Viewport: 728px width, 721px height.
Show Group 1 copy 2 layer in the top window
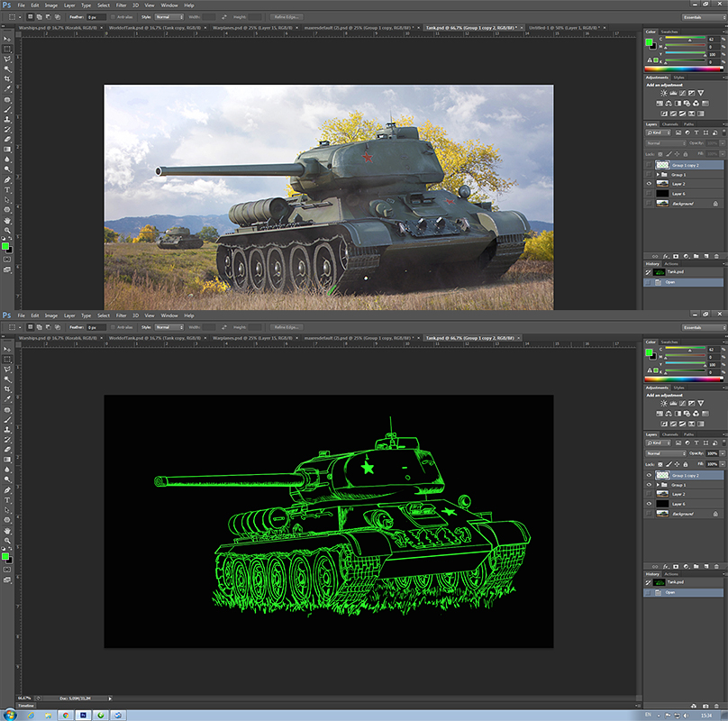[649, 165]
